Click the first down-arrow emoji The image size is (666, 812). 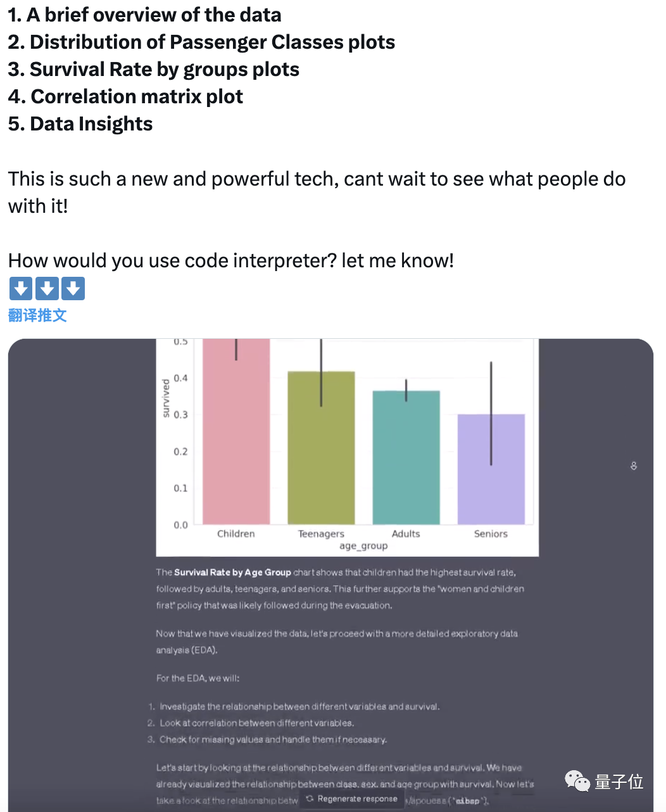coord(21,289)
